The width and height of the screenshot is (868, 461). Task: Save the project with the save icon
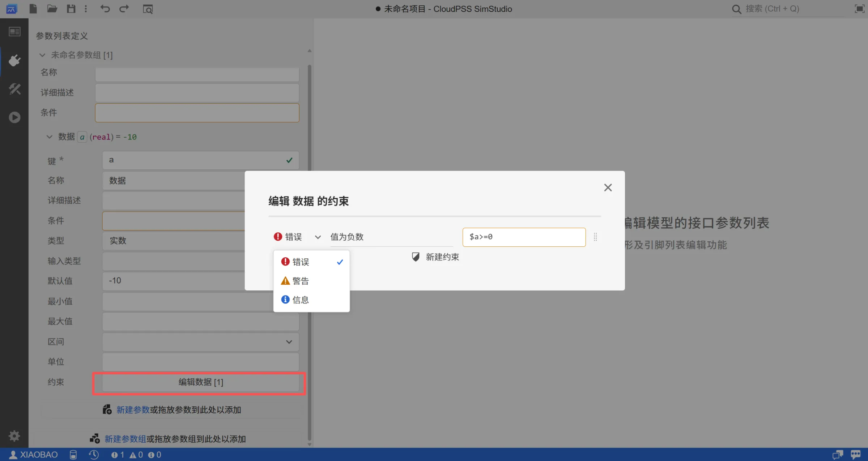tap(71, 9)
